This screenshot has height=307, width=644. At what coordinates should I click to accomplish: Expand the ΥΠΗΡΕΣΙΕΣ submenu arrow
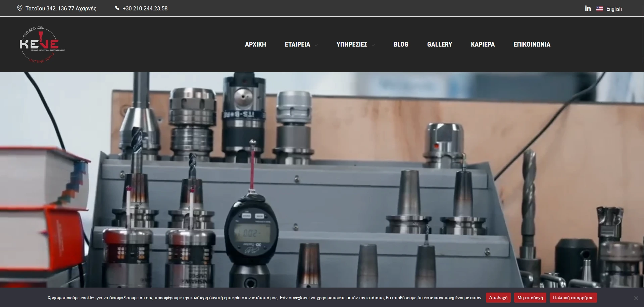pos(373,45)
